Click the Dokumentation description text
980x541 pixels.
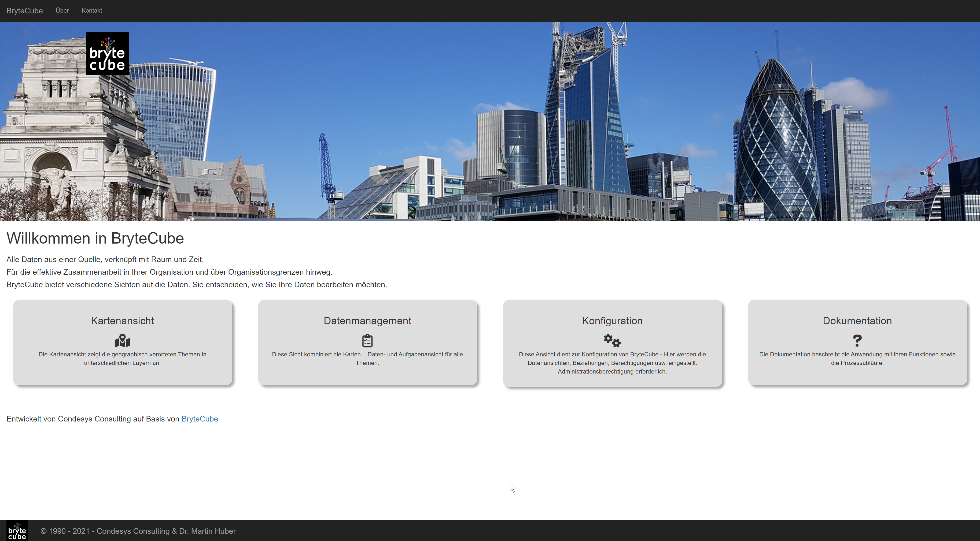pyautogui.click(x=857, y=359)
